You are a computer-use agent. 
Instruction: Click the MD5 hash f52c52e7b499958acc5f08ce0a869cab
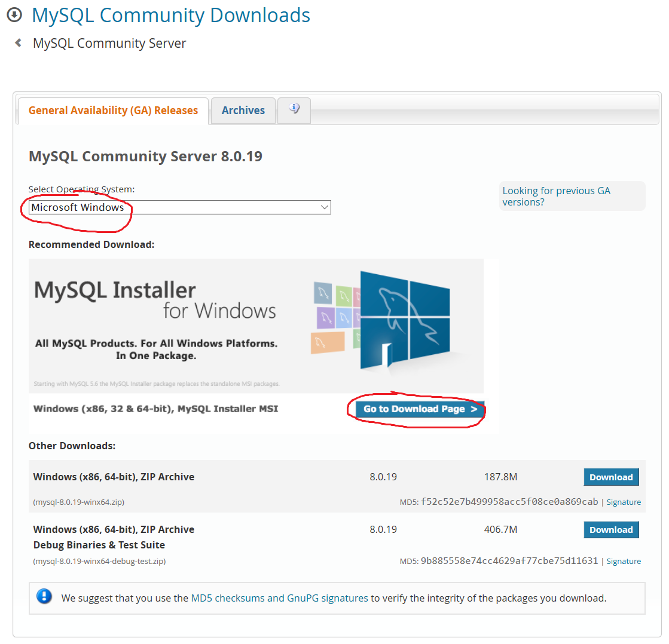tap(509, 502)
